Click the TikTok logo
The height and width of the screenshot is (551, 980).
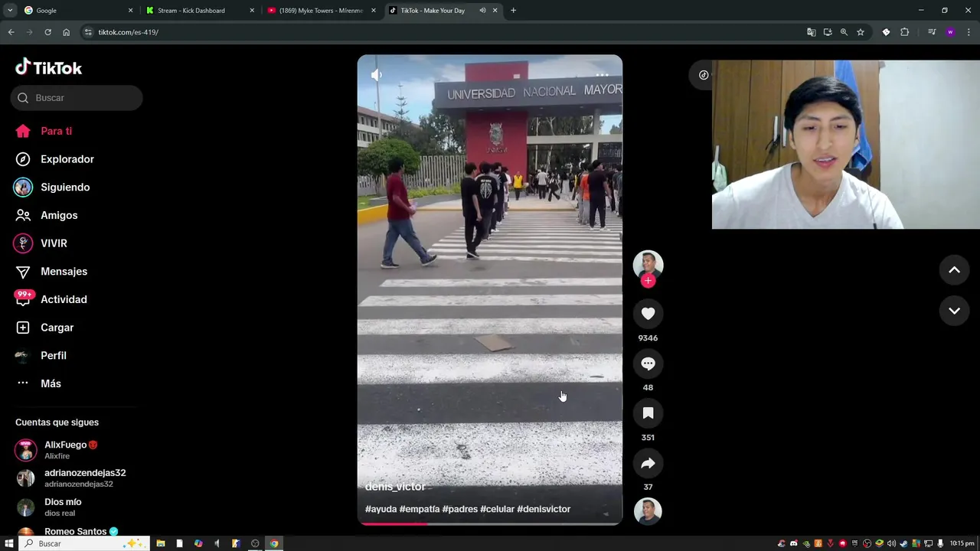(x=48, y=68)
